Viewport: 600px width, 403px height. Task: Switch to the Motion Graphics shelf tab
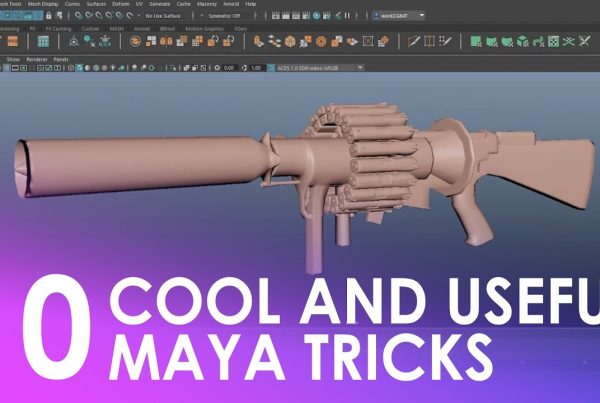coord(204,29)
